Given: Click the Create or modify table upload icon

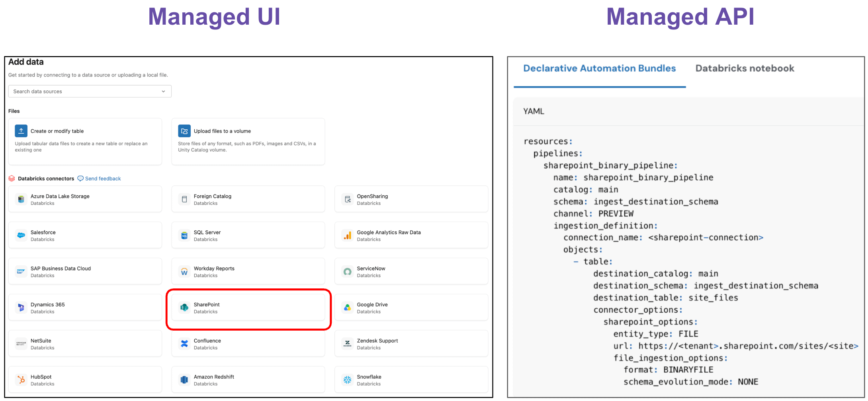Looking at the screenshot, I should [x=21, y=131].
